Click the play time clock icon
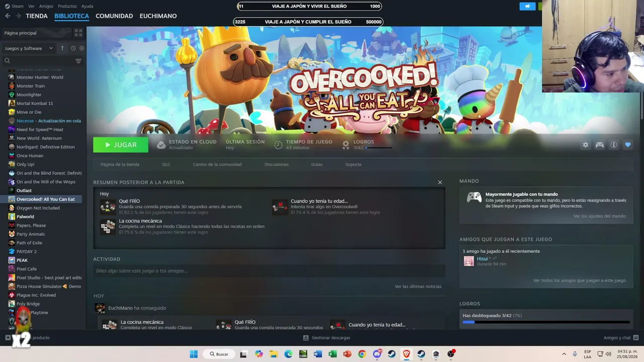644x362 pixels. pos(278,145)
